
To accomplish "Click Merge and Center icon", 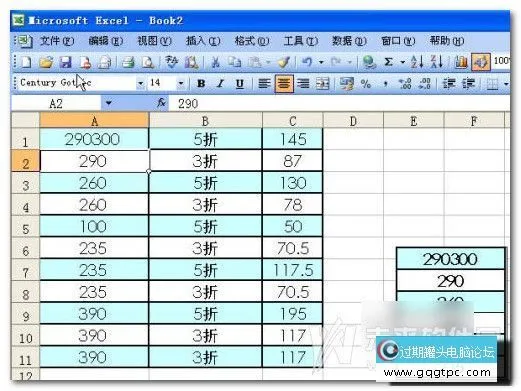I will click(322, 83).
